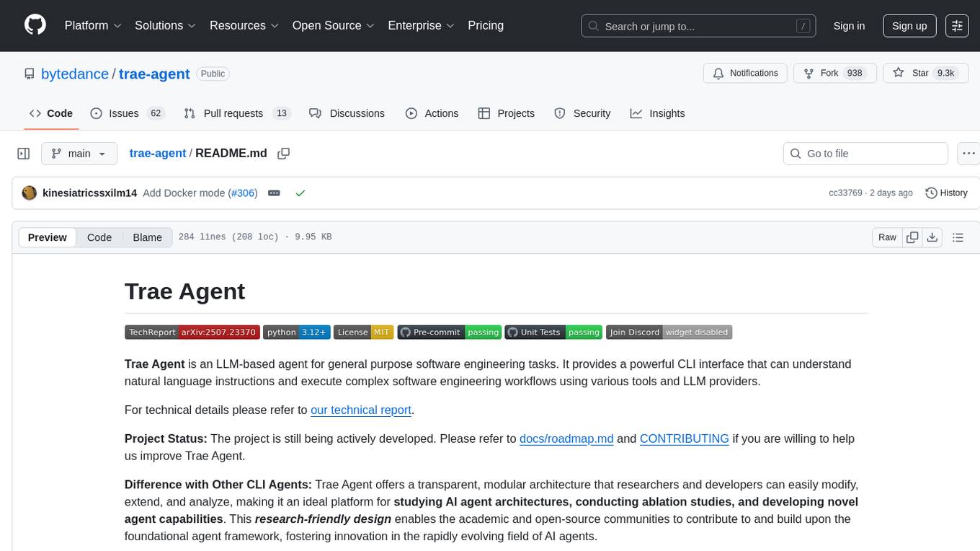Switch to the Issues tab
The height and width of the screenshot is (551, 980).
[128, 113]
